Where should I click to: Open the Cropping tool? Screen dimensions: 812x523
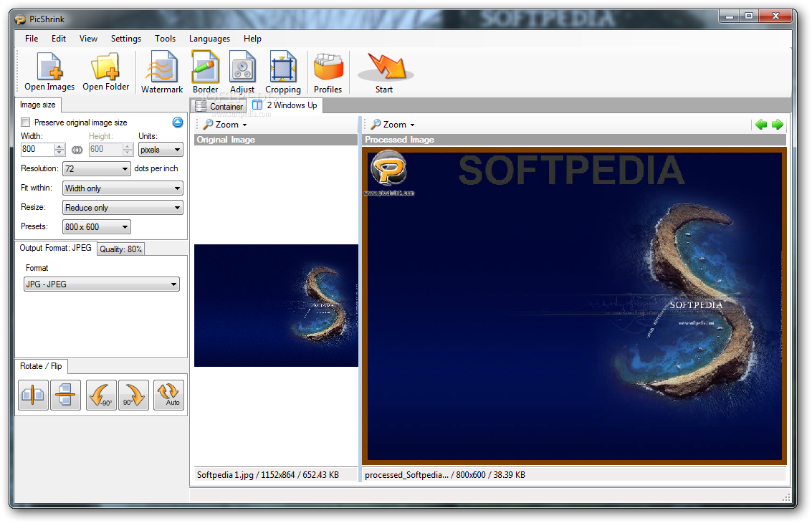283,72
